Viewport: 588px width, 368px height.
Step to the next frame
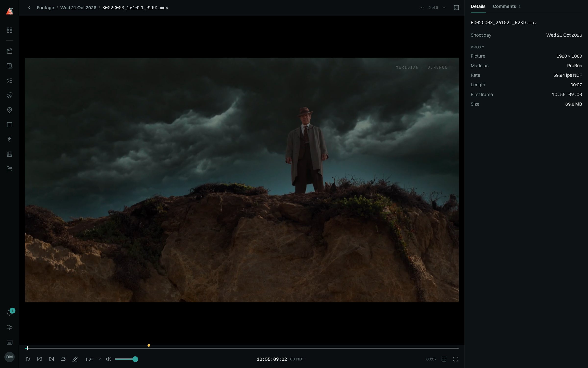point(51,359)
